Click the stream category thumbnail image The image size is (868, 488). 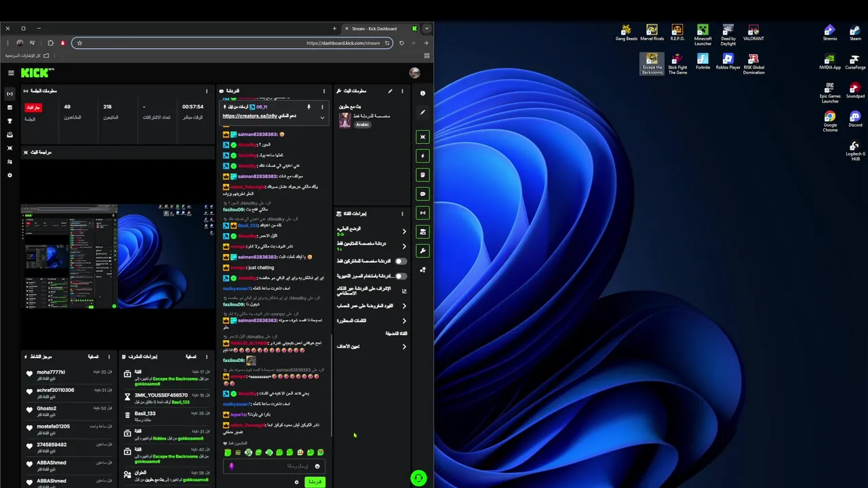pyautogui.click(x=344, y=121)
